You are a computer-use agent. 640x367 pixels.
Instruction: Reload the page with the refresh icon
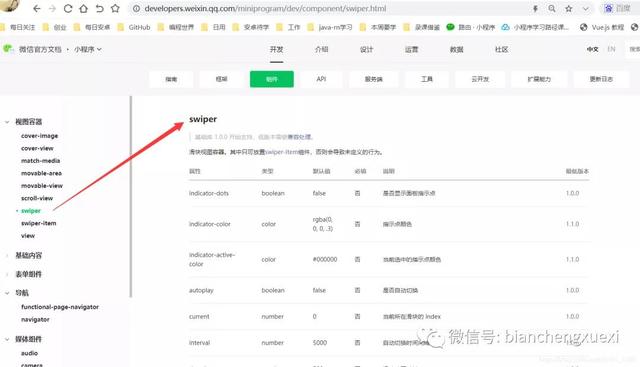[68, 9]
